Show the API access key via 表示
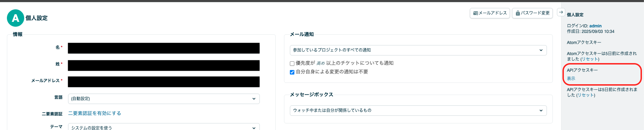 571,79
